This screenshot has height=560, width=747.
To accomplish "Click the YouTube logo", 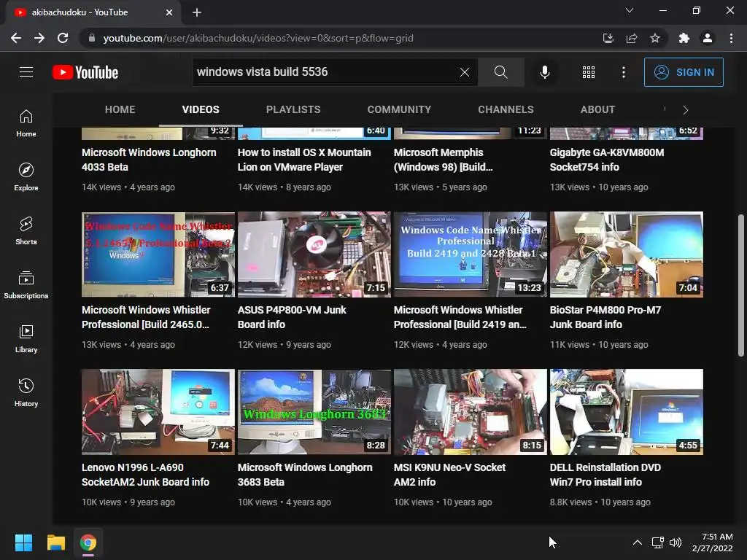I will point(85,72).
